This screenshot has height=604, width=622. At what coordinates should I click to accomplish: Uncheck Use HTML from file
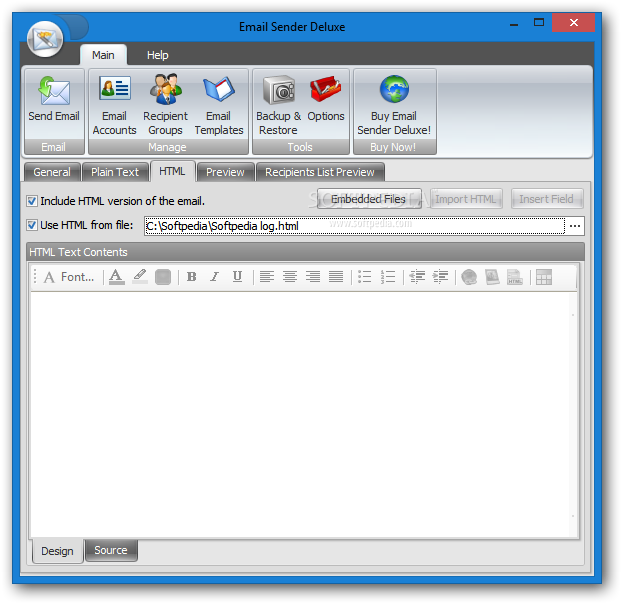tap(32, 225)
